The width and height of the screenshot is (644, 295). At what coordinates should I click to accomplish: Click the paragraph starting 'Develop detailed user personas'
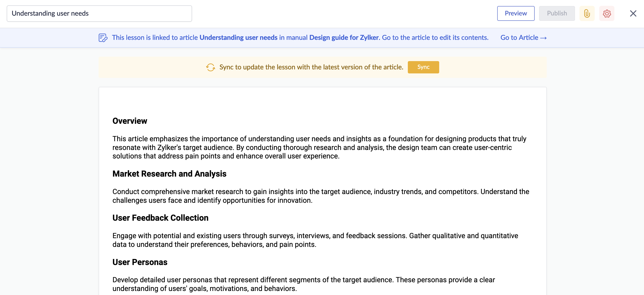point(303,284)
